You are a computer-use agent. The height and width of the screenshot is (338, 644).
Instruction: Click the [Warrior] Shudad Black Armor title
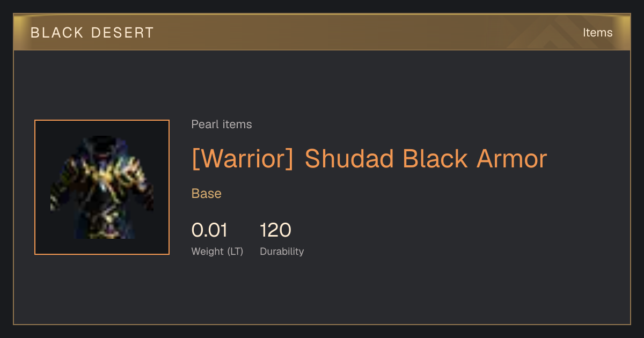click(369, 158)
